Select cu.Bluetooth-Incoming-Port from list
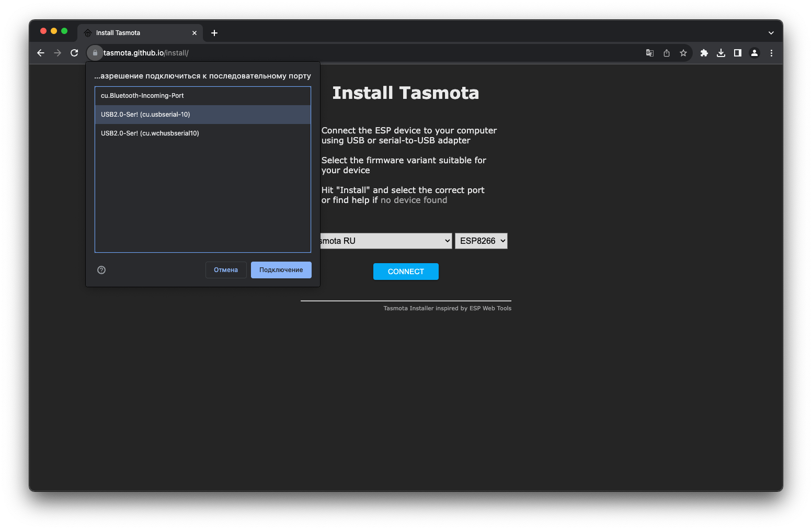The width and height of the screenshot is (812, 530). point(202,96)
